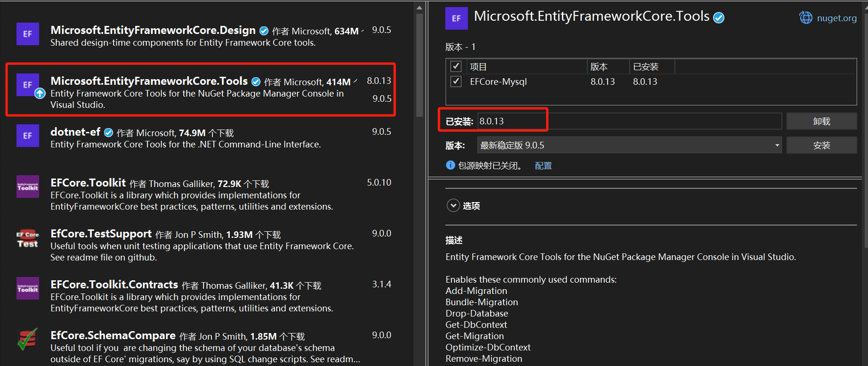
Task: Click the update-available arrow badge on Tools package
Action: [x=40, y=93]
